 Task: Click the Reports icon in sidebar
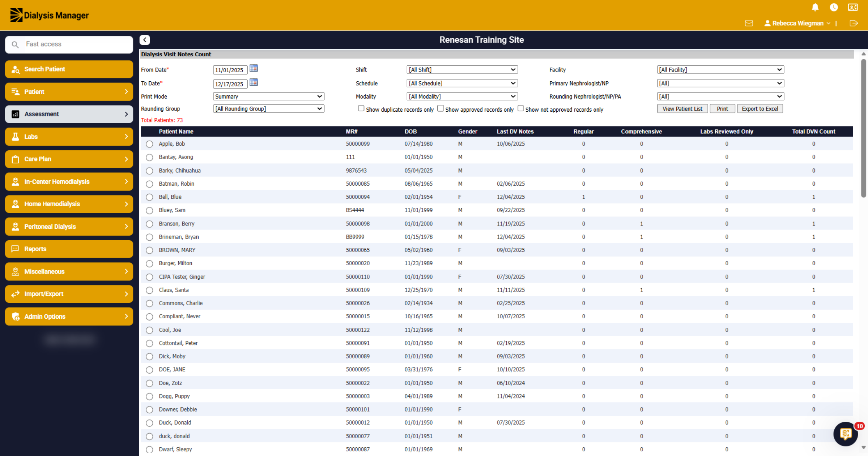15,249
